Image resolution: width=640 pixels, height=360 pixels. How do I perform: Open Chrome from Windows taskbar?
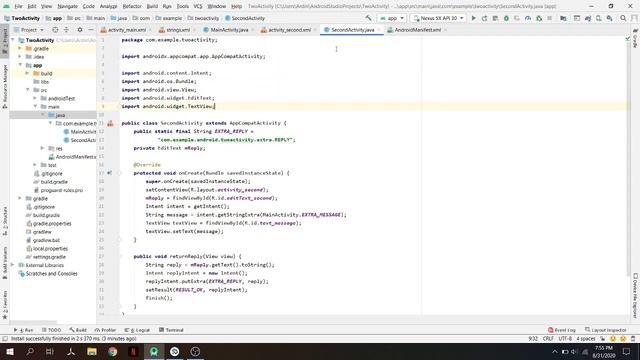(x=113, y=351)
